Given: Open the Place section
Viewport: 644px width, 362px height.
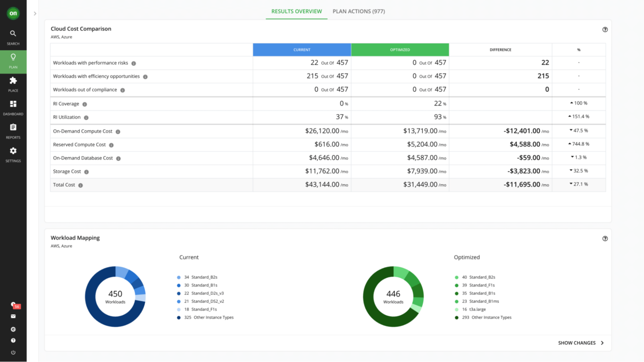Looking at the screenshot, I should tap(13, 84).
